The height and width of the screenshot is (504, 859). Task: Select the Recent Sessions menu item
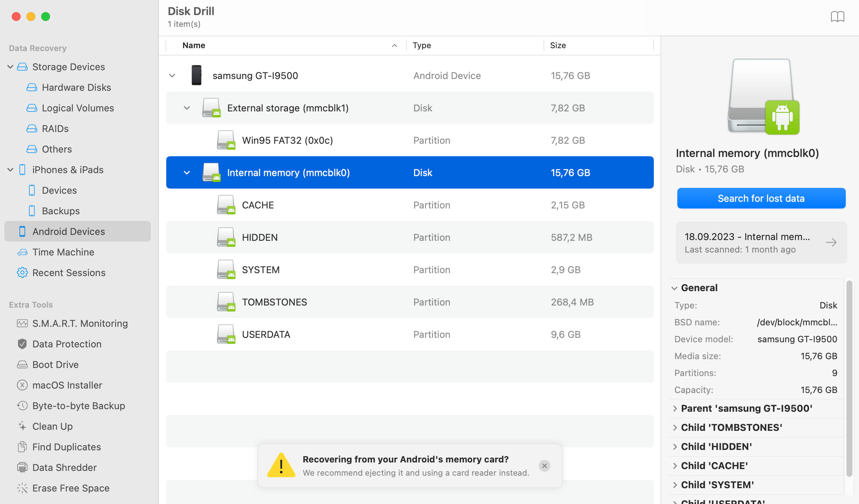[68, 272]
